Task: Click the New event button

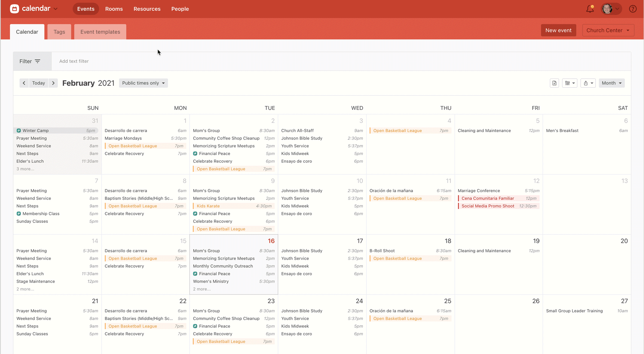Action: tap(558, 30)
